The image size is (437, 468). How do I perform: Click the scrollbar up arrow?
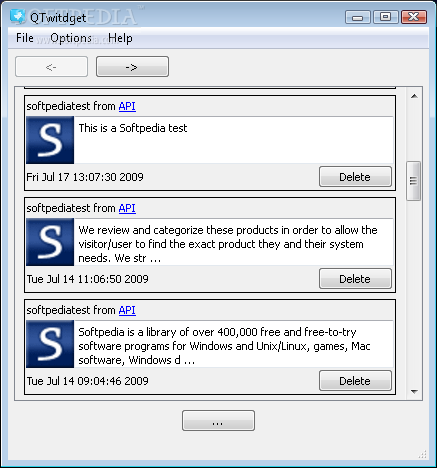[414, 96]
